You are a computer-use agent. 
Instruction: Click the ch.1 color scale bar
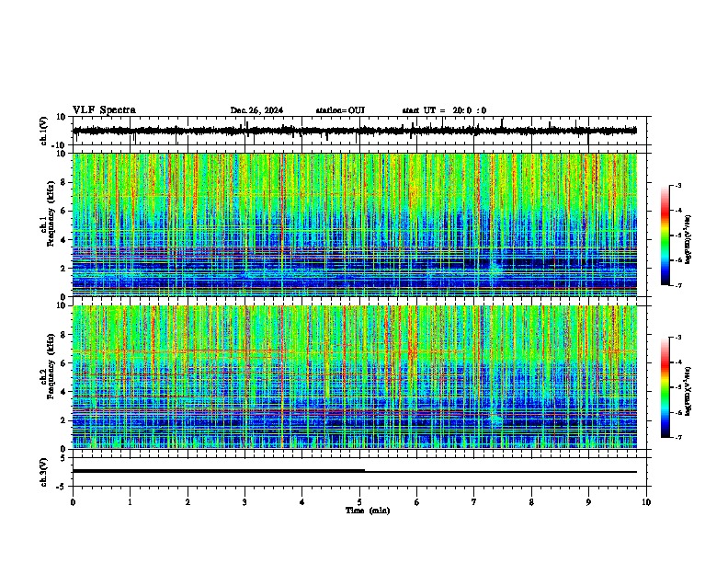pyautogui.click(x=665, y=236)
